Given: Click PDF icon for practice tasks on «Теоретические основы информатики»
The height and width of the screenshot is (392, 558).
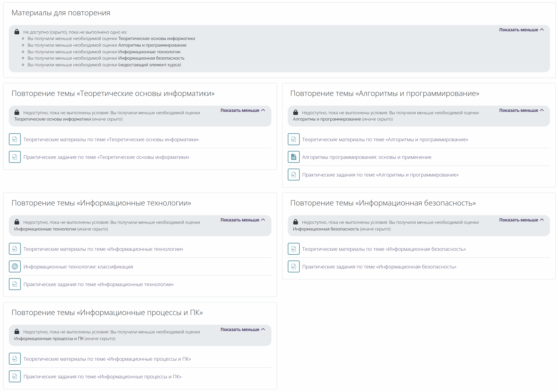Looking at the screenshot, I should pos(15,157).
